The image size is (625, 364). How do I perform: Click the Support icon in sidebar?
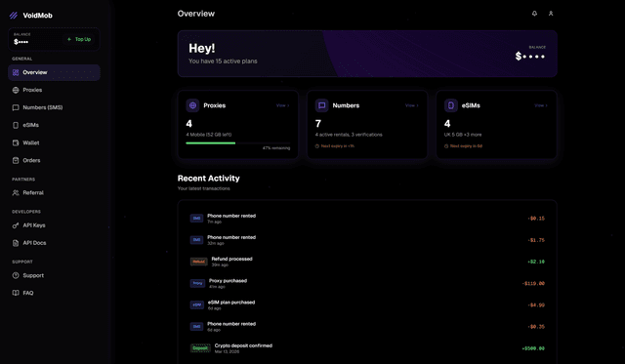coord(16,275)
